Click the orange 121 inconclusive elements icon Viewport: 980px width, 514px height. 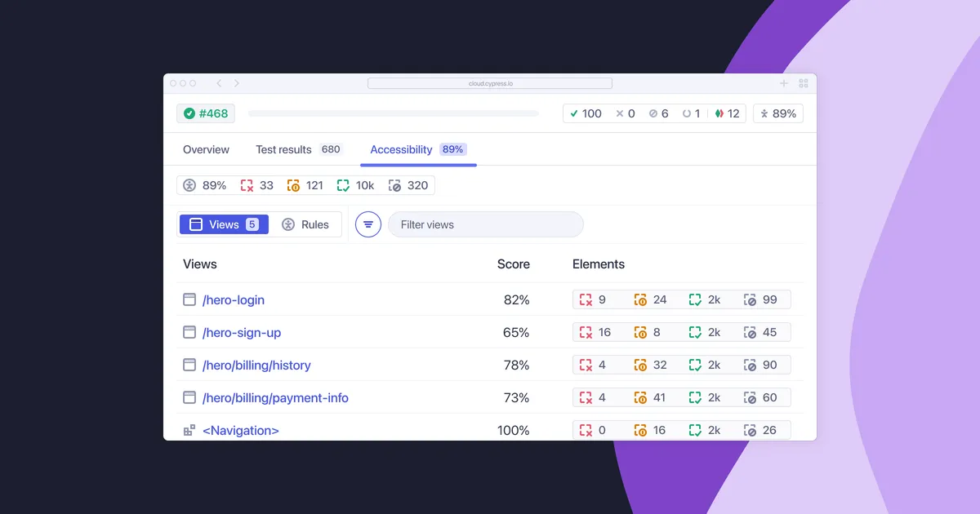click(294, 185)
